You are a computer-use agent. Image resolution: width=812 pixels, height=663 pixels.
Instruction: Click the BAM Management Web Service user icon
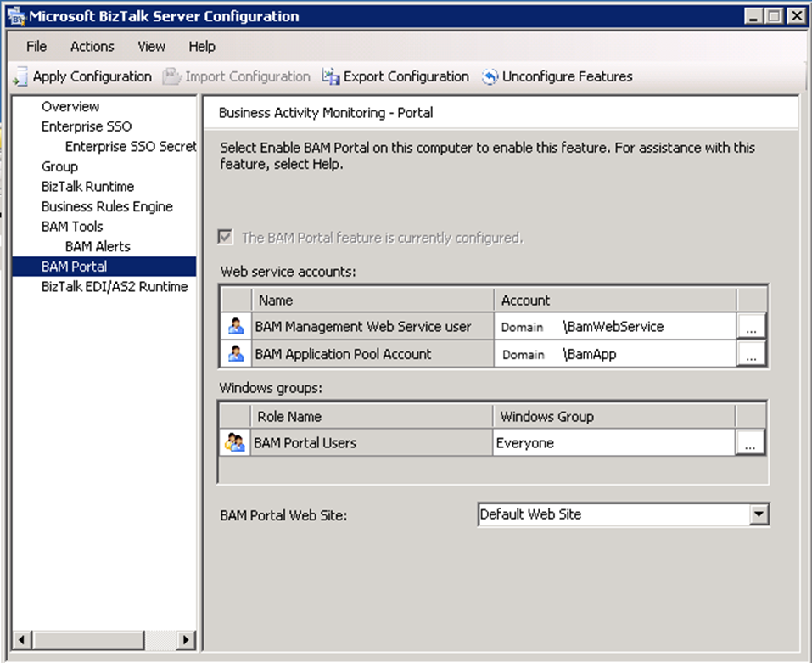pyautogui.click(x=235, y=327)
